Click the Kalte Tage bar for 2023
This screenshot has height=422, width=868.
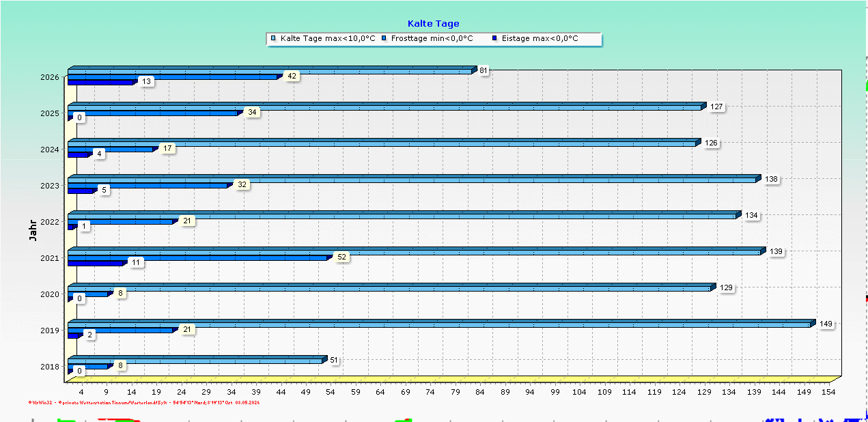click(x=413, y=179)
